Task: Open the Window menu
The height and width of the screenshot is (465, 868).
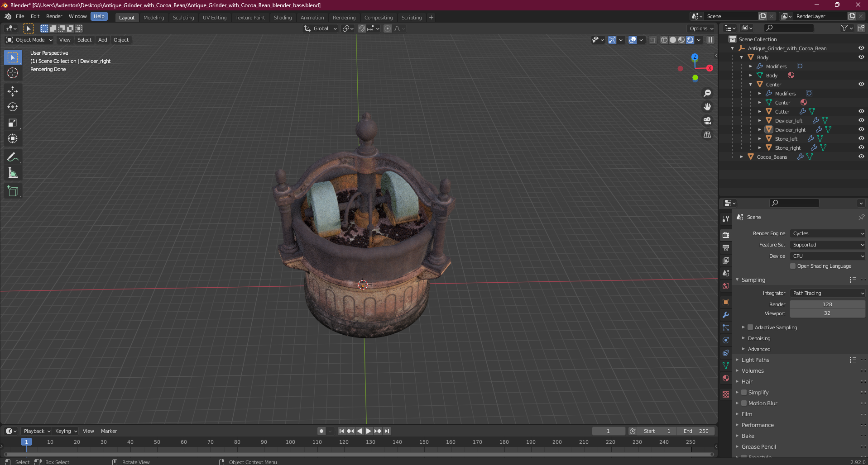Action: (77, 16)
